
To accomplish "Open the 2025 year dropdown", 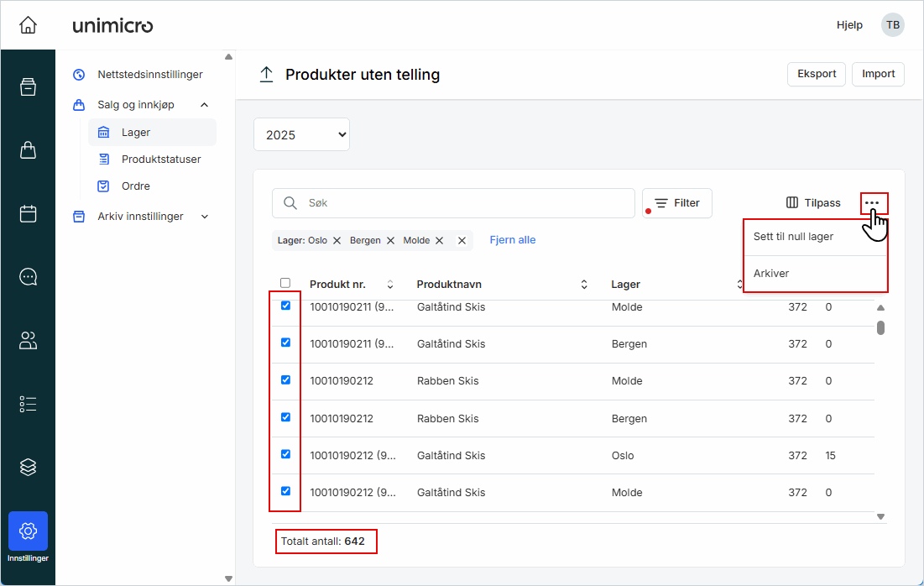I will coord(301,134).
